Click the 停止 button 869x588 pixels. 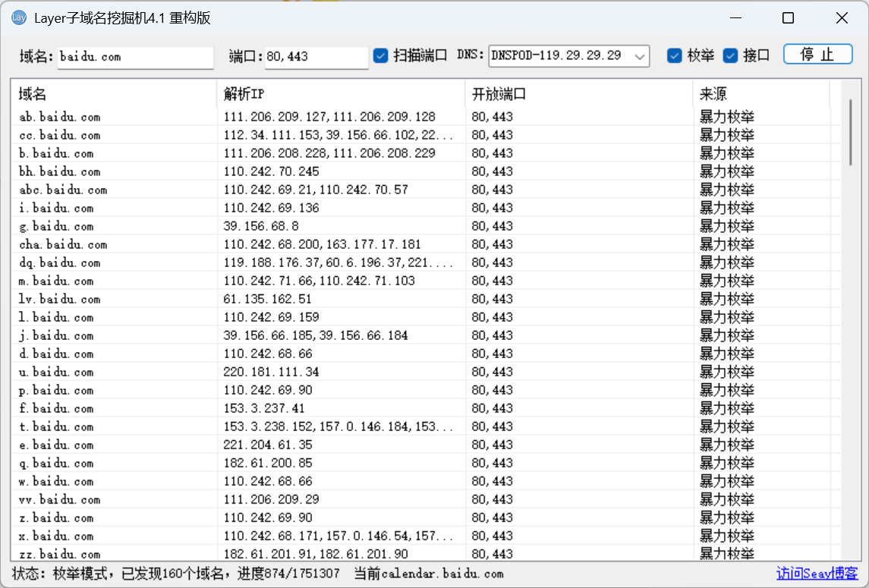[x=817, y=55]
